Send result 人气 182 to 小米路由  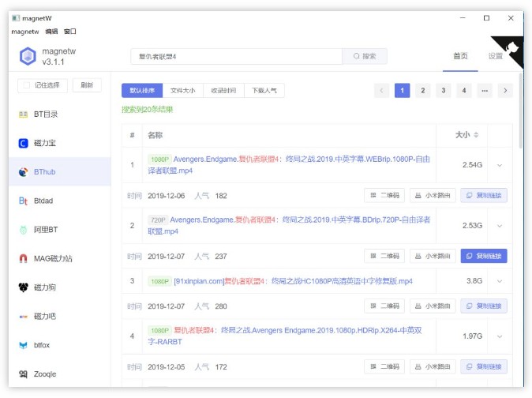tap(433, 195)
